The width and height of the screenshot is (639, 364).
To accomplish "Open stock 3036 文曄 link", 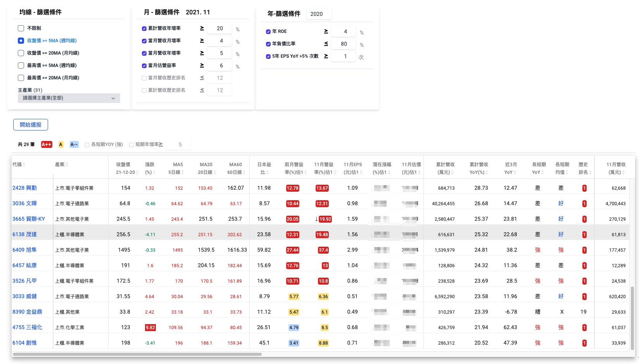I will (24, 203).
